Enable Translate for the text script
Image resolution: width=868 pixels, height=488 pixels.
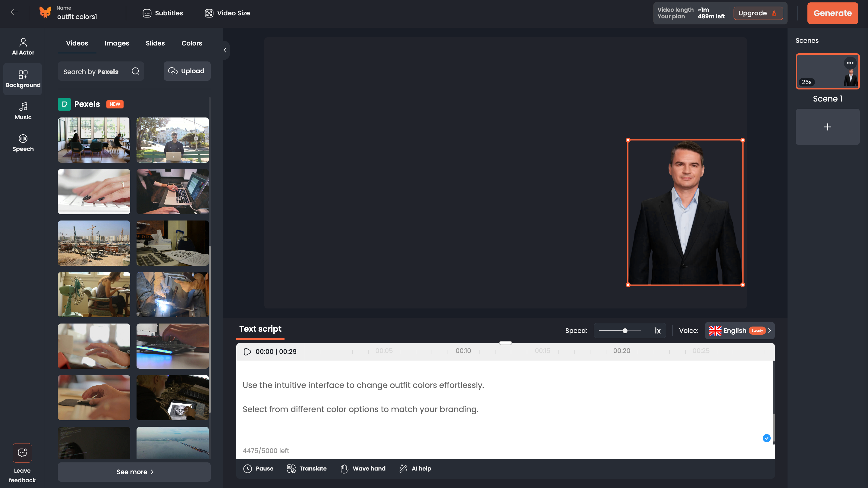306,468
